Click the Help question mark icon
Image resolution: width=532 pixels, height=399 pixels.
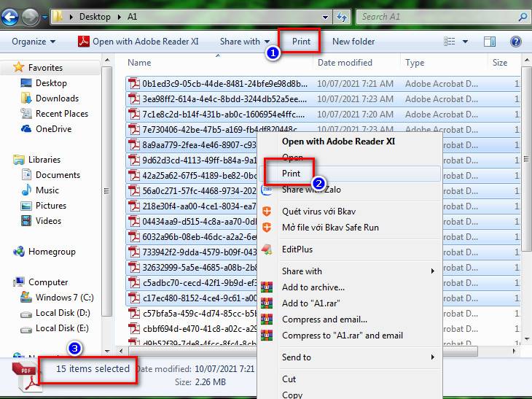515,42
